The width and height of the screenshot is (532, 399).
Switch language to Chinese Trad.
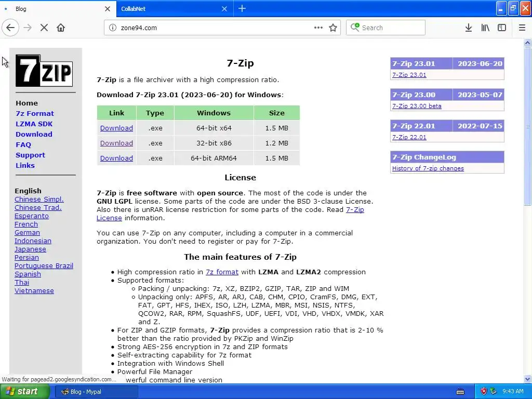pyautogui.click(x=38, y=208)
